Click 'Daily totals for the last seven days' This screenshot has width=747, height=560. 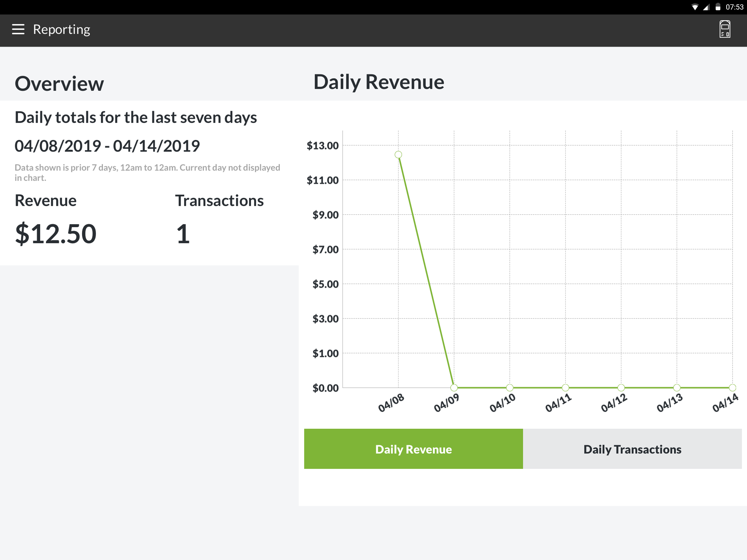(136, 118)
